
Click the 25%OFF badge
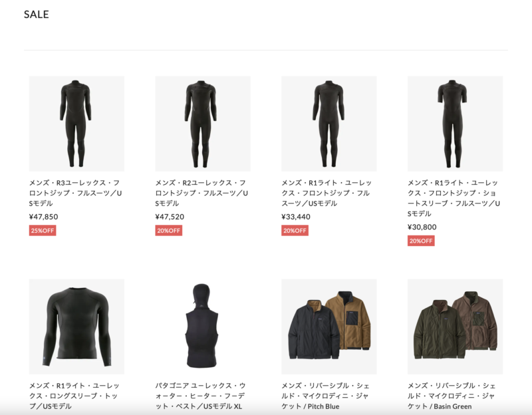pyautogui.click(x=43, y=231)
